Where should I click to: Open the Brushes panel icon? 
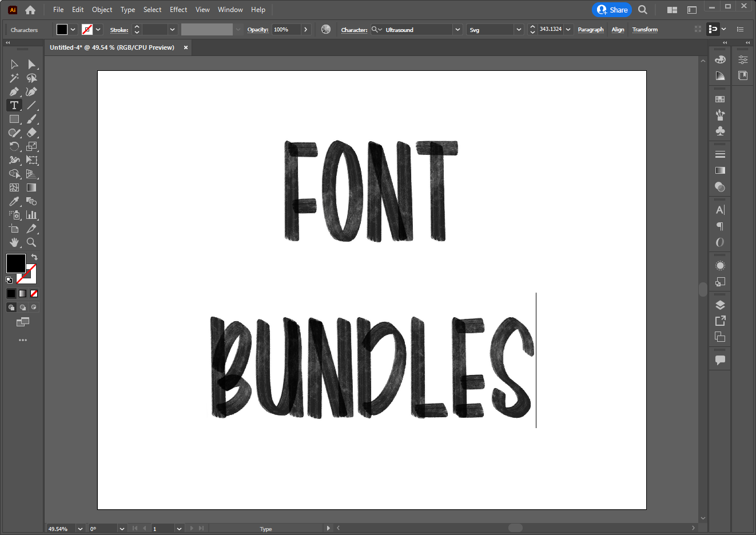point(720,115)
